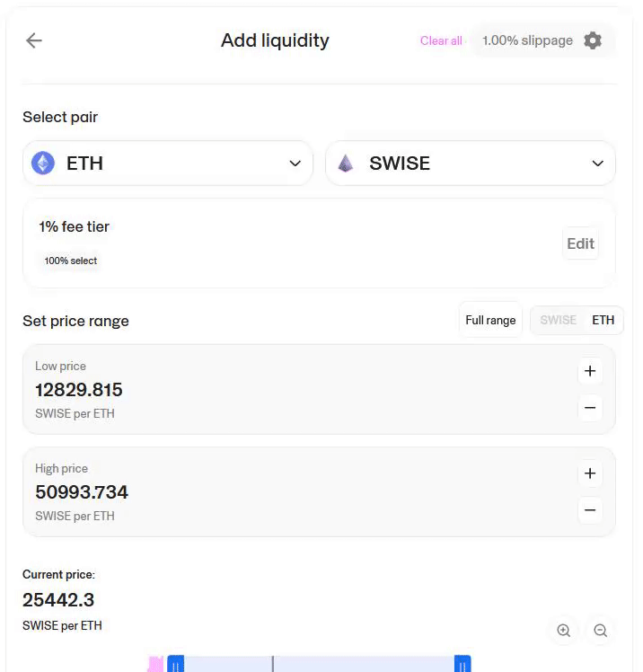
Task: Open slippage settings gear icon
Action: coord(592,40)
